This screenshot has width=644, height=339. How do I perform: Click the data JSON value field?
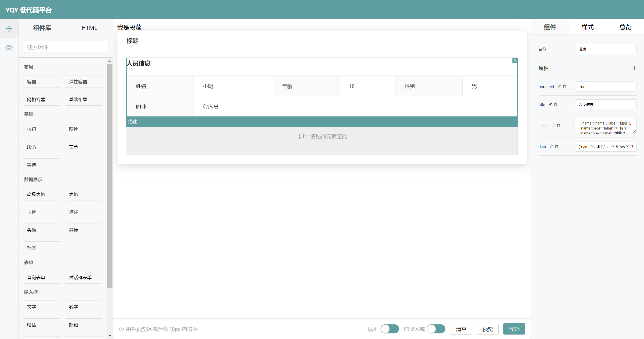[606, 147]
